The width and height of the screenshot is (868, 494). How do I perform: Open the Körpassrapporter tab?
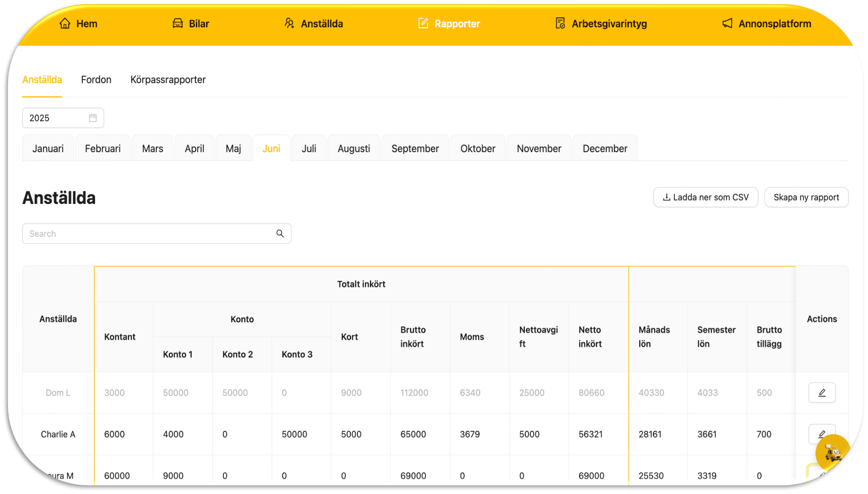click(168, 80)
